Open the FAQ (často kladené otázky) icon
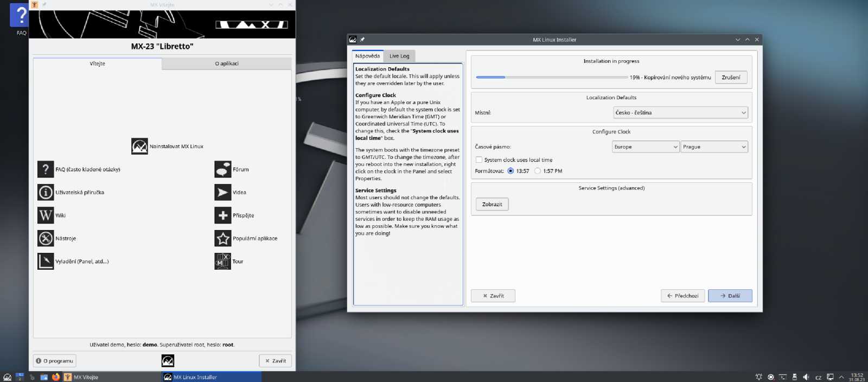868x382 pixels. pyautogui.click(x=46, y=169)
